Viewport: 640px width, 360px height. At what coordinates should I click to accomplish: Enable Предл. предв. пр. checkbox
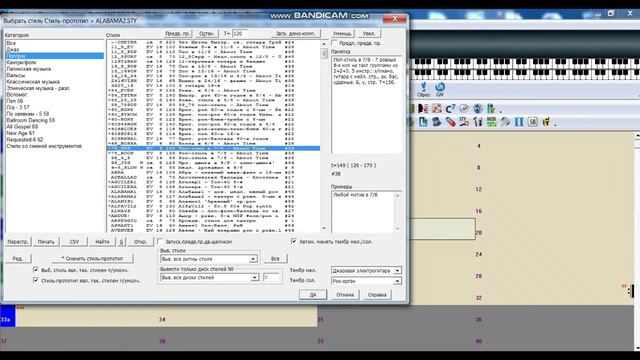335,43
